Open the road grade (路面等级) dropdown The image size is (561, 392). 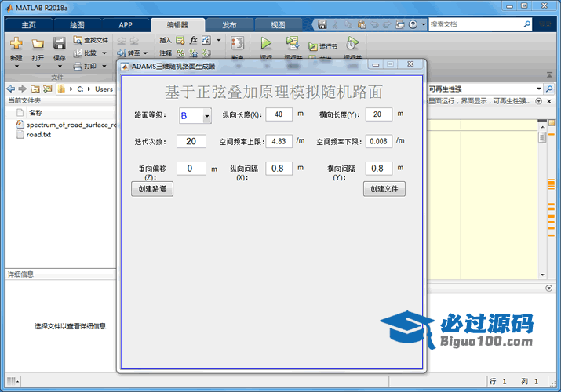coord(207,116)
